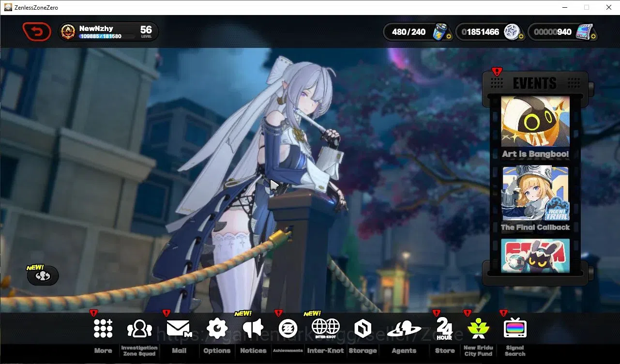The height and width of the screenshot is (364, 620).
Task: Click the Inter-Knot label
Action: pos(325,350)
